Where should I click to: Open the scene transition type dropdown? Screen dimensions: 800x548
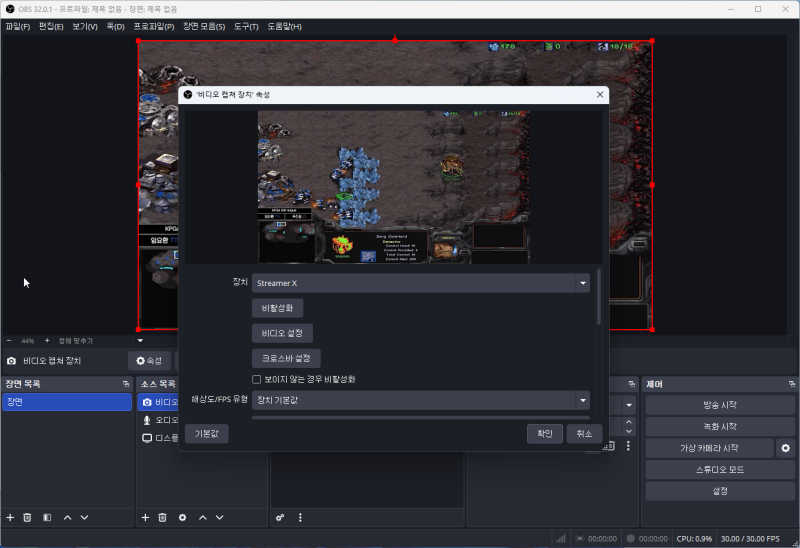pyautogui.click(x=629, y=405)
